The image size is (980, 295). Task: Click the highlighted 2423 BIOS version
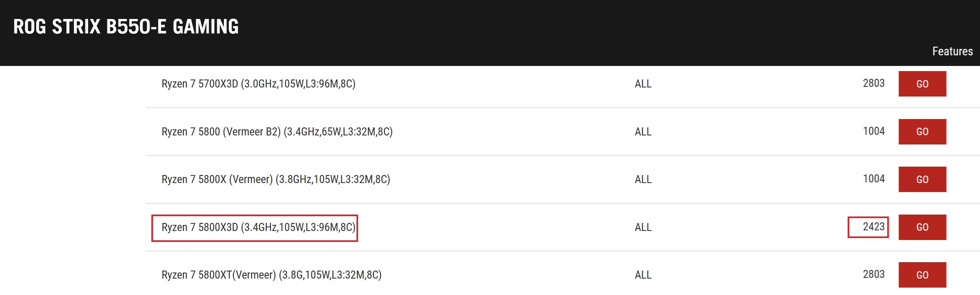[873, 226]
